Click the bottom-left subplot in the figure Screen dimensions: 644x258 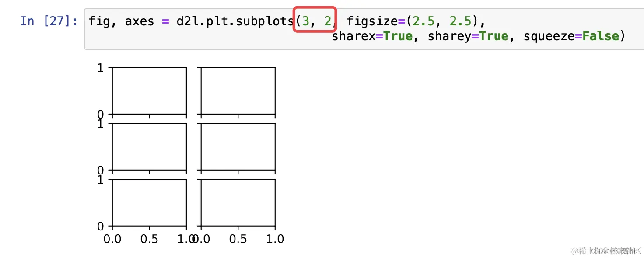(x=150, y=203)
